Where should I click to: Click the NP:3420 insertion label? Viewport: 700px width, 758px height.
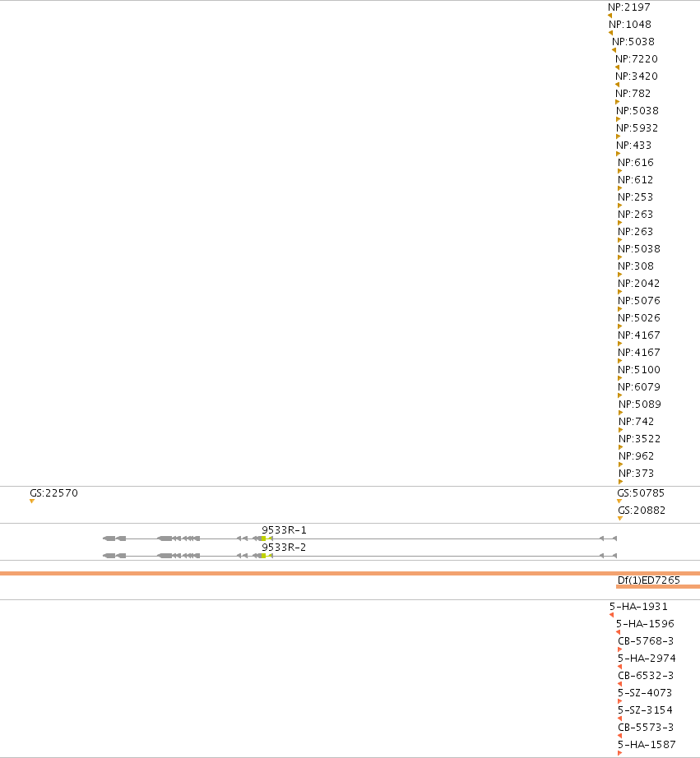click(637, 76)
